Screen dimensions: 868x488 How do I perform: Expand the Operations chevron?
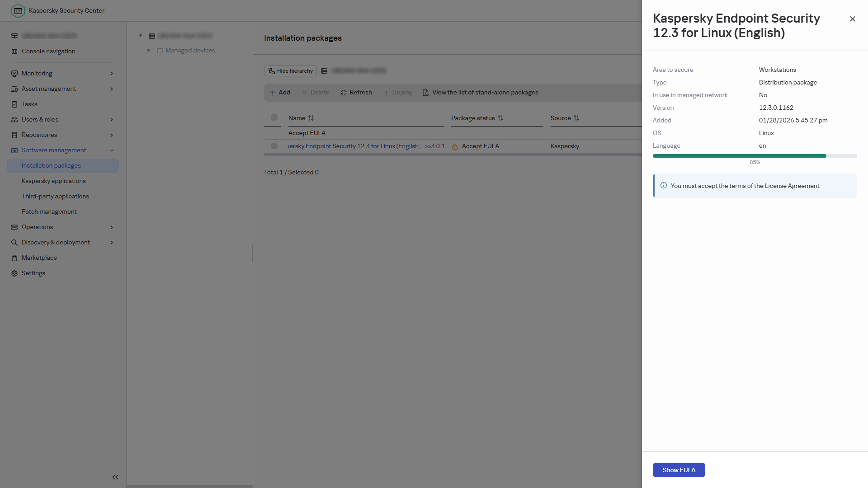tap(112, 227)
